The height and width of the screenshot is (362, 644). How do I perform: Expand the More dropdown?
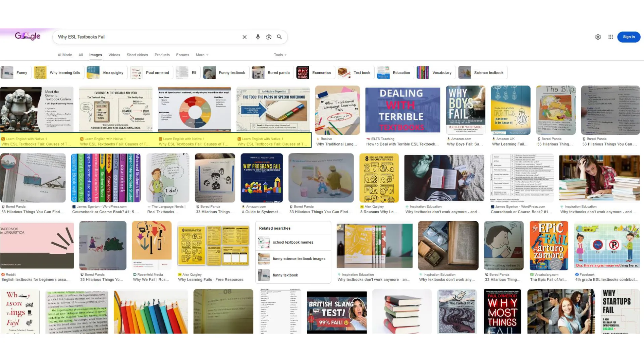[202, 55]
